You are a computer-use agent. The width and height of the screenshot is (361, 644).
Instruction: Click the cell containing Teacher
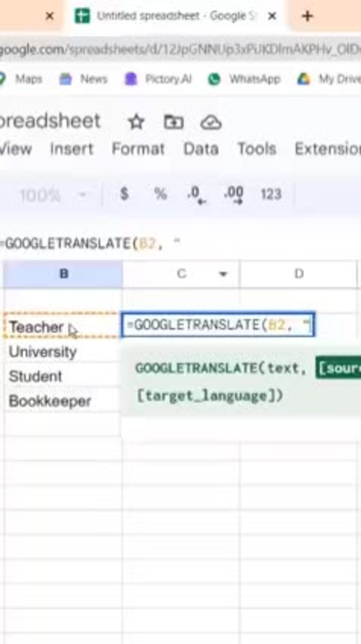pyautogui.click(x=62, y=326)
